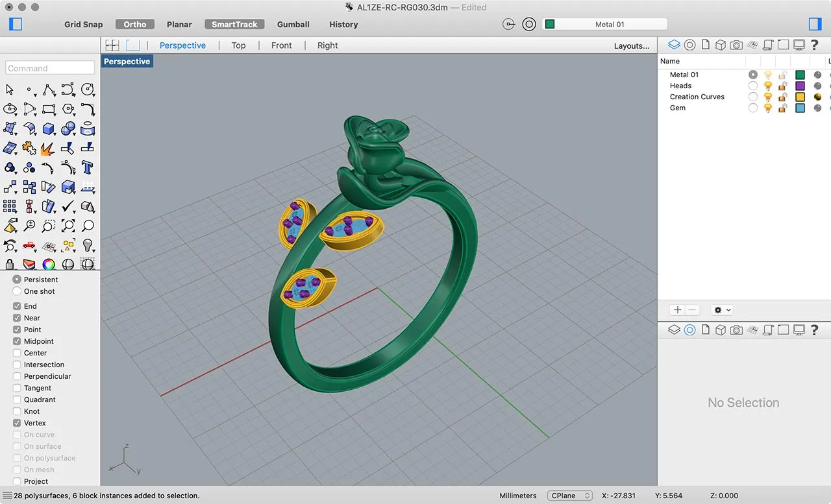This screenshot has width=831, height=504.
Task: Click the red car icon in toolbar
Action: point(29,245)
